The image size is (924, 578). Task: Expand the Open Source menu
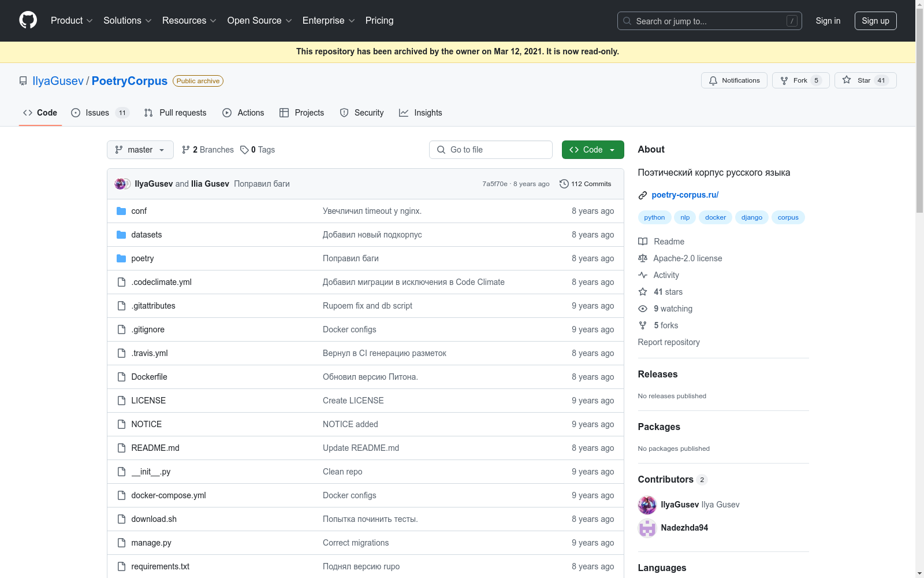pos(260,21)
